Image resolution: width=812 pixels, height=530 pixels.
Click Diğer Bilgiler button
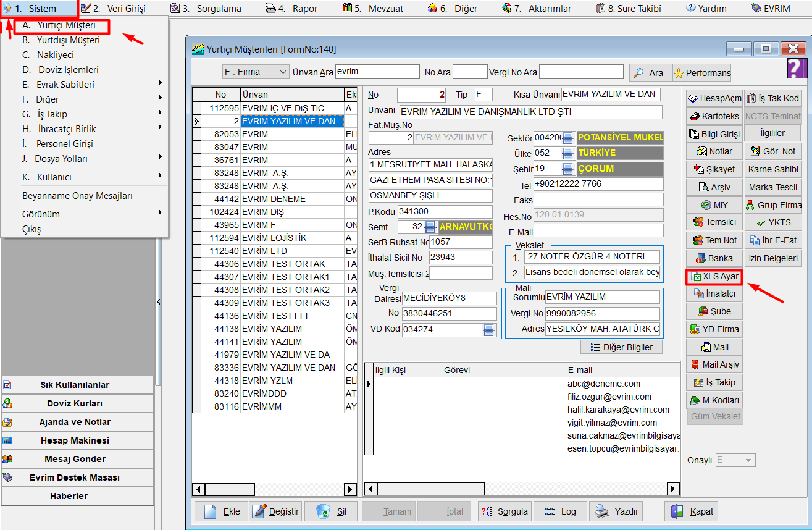(x=621, y=347)
